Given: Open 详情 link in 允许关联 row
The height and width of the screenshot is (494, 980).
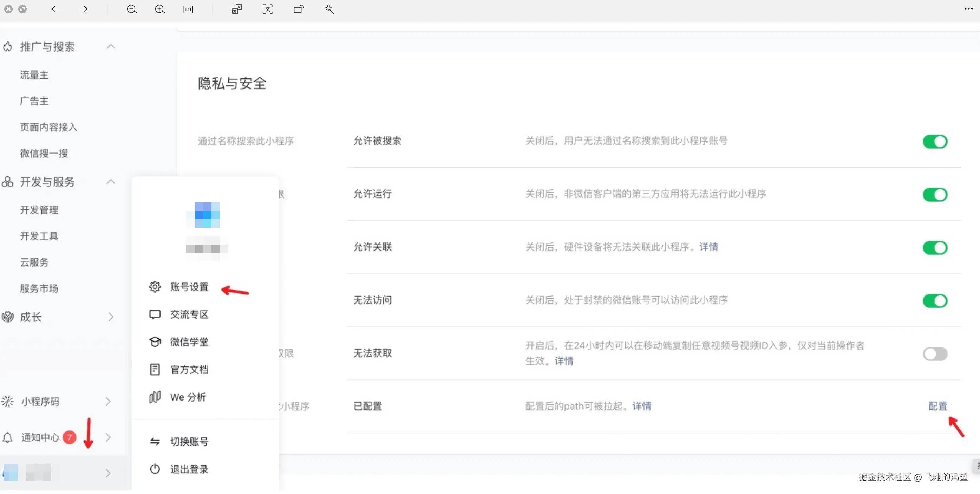Looking at the screenshot, I should [708, 247].
